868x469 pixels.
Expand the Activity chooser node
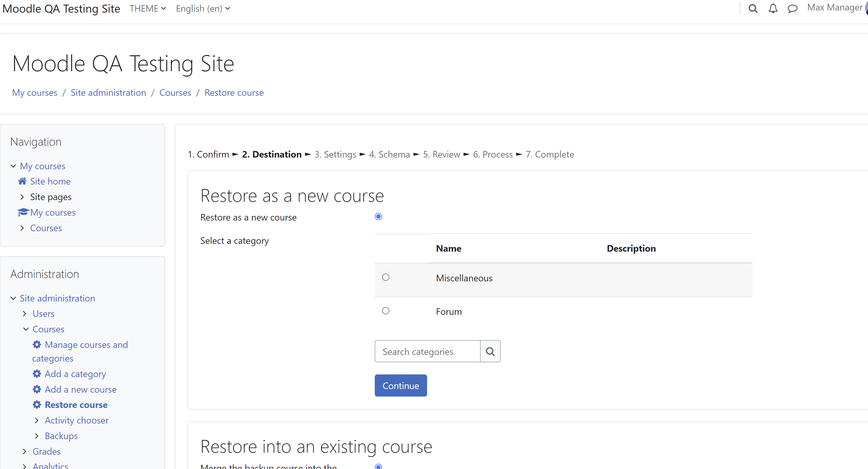tap(37, 420)
